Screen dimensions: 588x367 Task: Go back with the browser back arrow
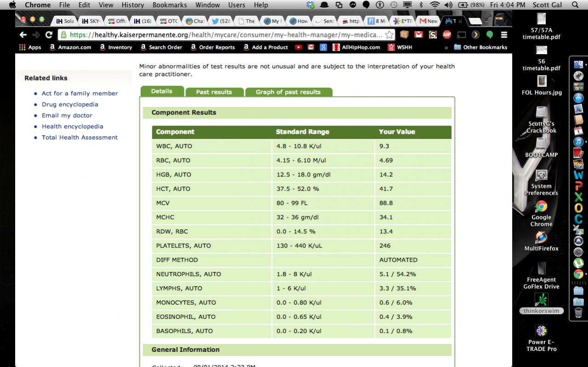23,35
